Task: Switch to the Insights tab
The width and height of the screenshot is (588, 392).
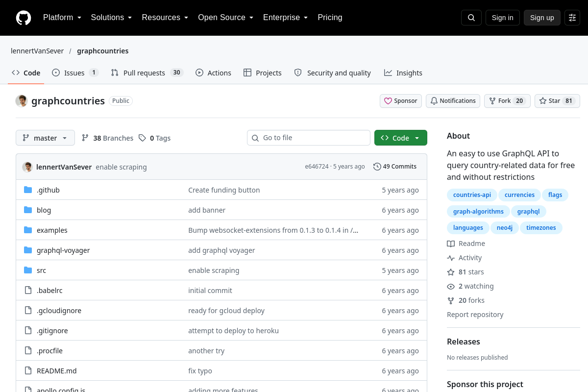Action: [403, 73]
